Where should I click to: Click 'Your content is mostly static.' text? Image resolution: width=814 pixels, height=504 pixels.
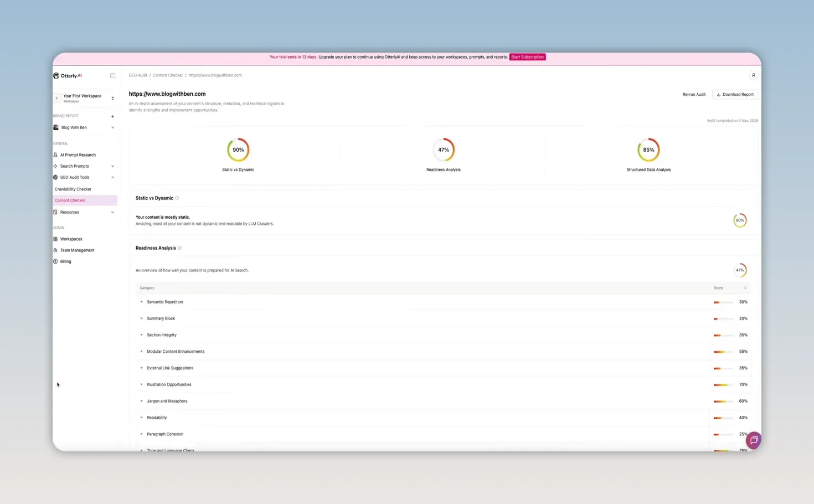pyautogui.click(x=163, y=217)
